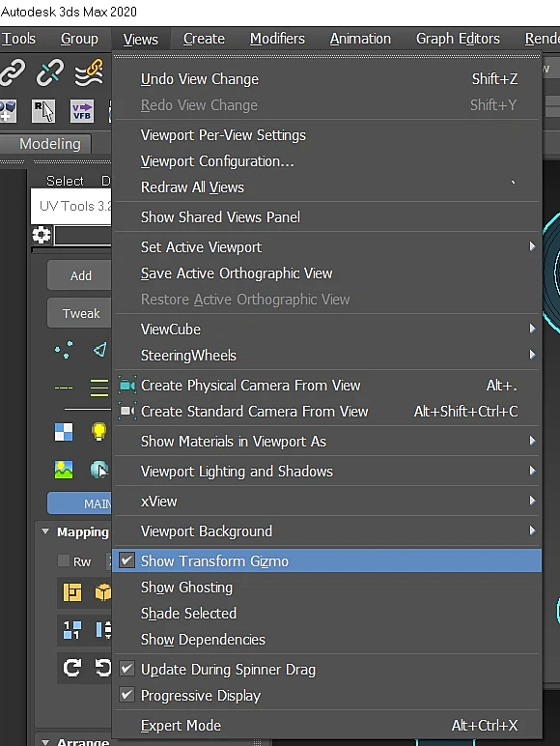Open the VFB frame buffer icon
This screenshot has height=746, width=560.
pyautogui.click(x=82, y=111)
